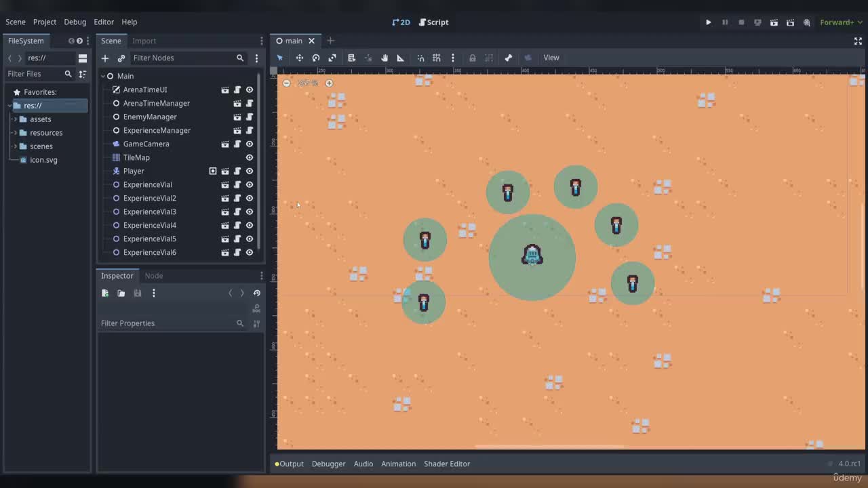
Task: Switch to the Node dock tab
Action: [154, 276]
